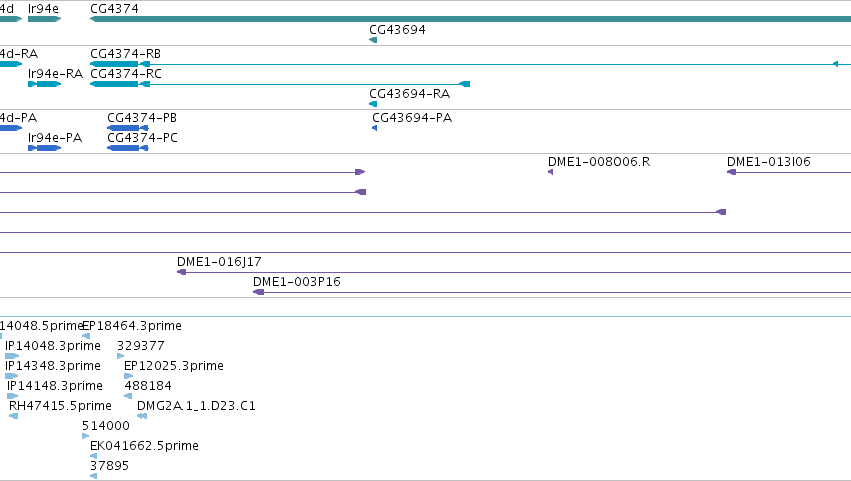Image resolution: width=851 pixels, height=481 pixels.
Task: Select the Ir94e gene arrow glyph
Action: 45,19
